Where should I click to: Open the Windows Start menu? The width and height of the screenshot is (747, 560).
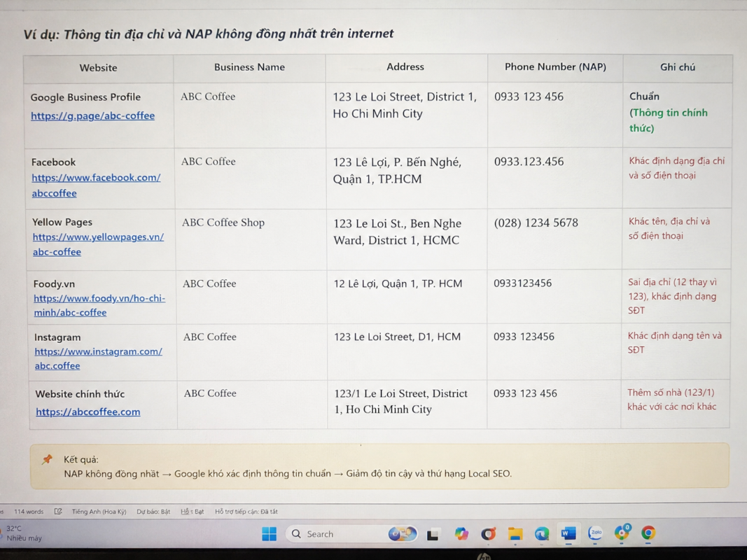point(269,534)
